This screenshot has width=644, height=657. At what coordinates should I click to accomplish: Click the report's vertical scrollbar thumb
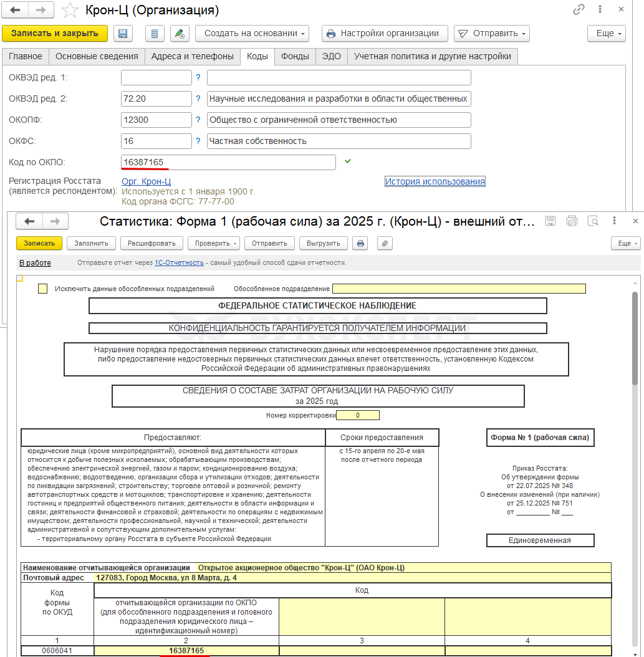point(635,338)
